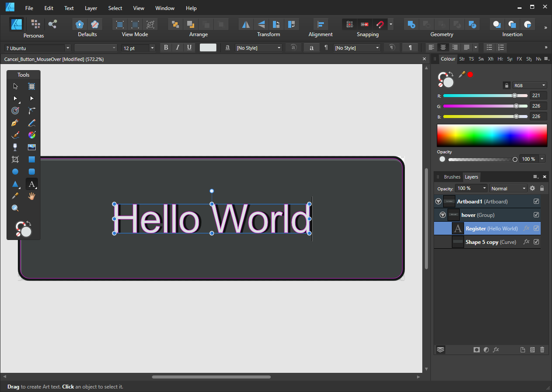Open the Normal blend mode dropdown
The width and height of the screenshot is (552, 392).
[508, 189]
